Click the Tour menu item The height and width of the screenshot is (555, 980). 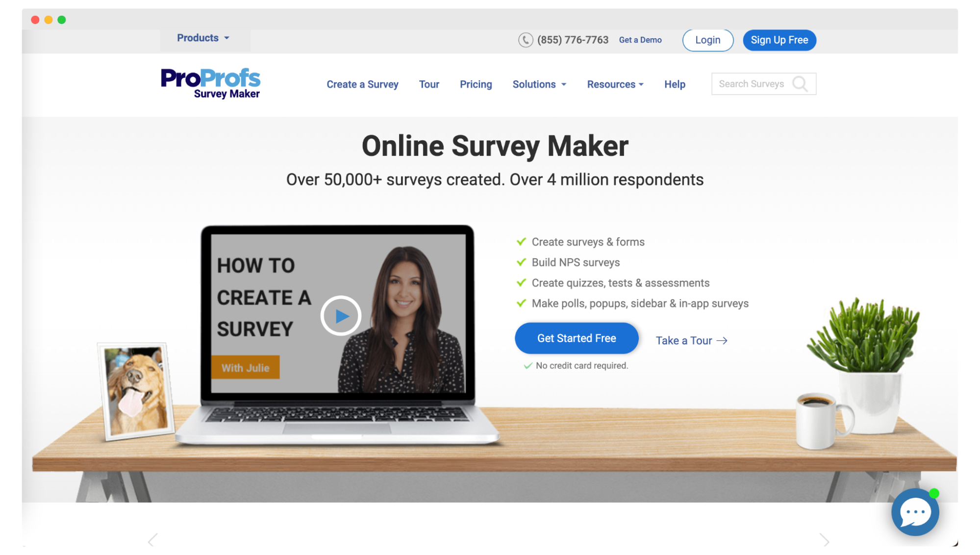pyautogui.click(x=429, y=84)
